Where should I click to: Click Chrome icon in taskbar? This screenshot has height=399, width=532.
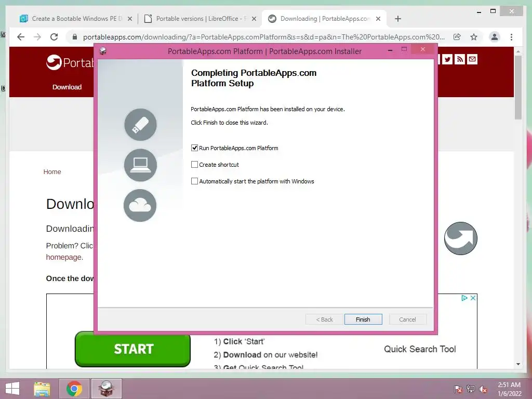74,389
